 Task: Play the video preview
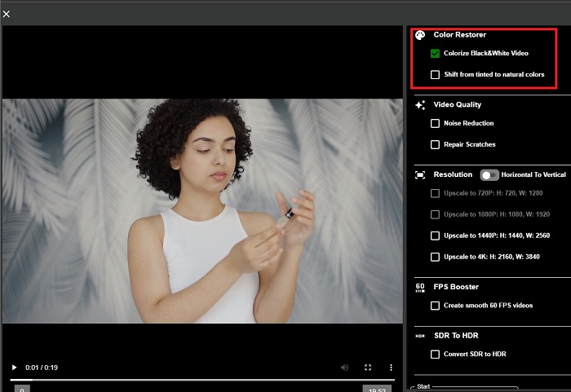14,368
